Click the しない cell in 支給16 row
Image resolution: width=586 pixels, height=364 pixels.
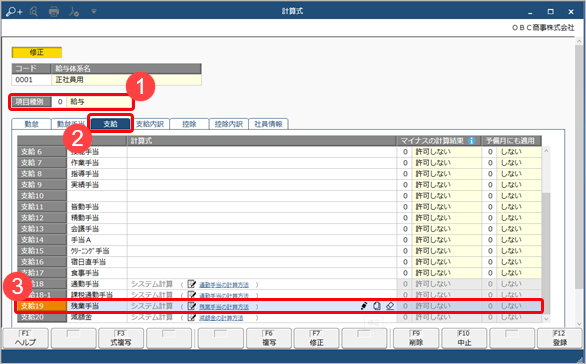click(x=519, y=262)
